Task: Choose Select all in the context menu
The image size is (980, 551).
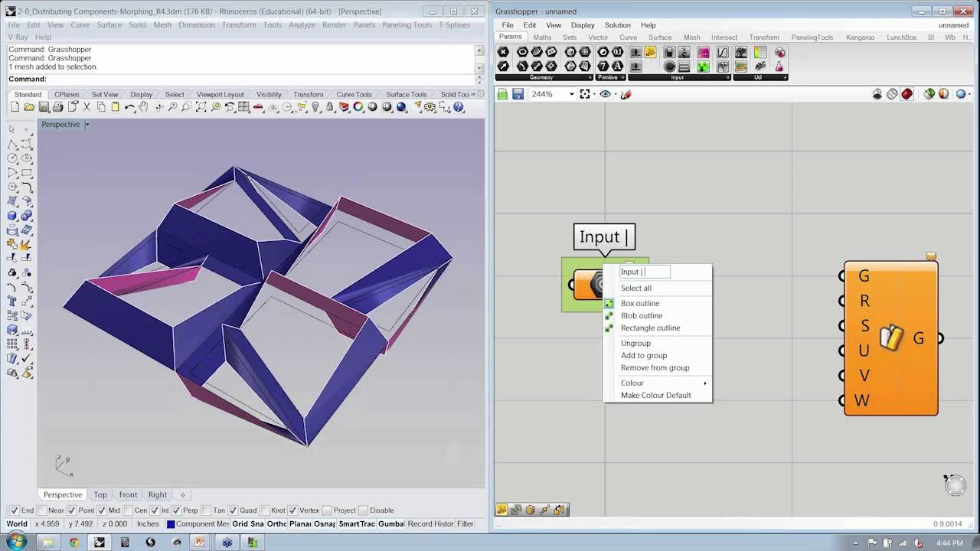Action: click(658, 288)
